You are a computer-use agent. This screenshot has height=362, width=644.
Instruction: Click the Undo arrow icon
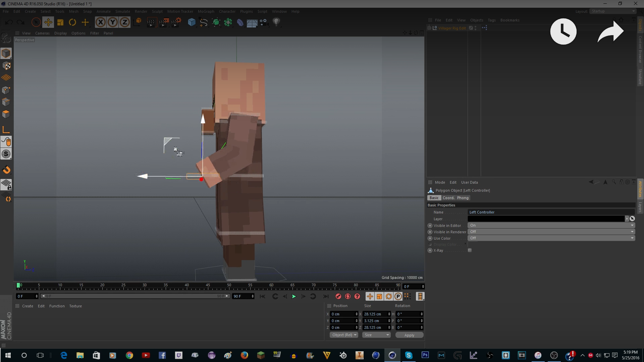coord(9,22)
